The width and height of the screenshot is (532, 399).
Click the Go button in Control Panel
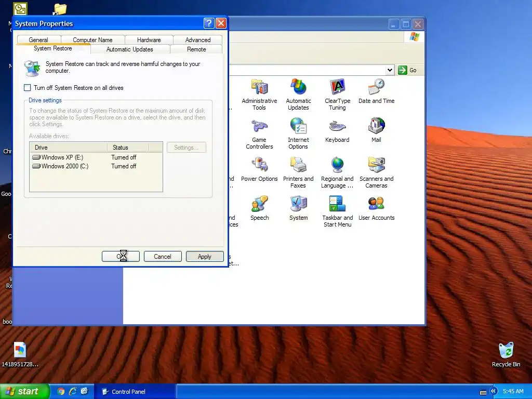[x=407, y=70]
